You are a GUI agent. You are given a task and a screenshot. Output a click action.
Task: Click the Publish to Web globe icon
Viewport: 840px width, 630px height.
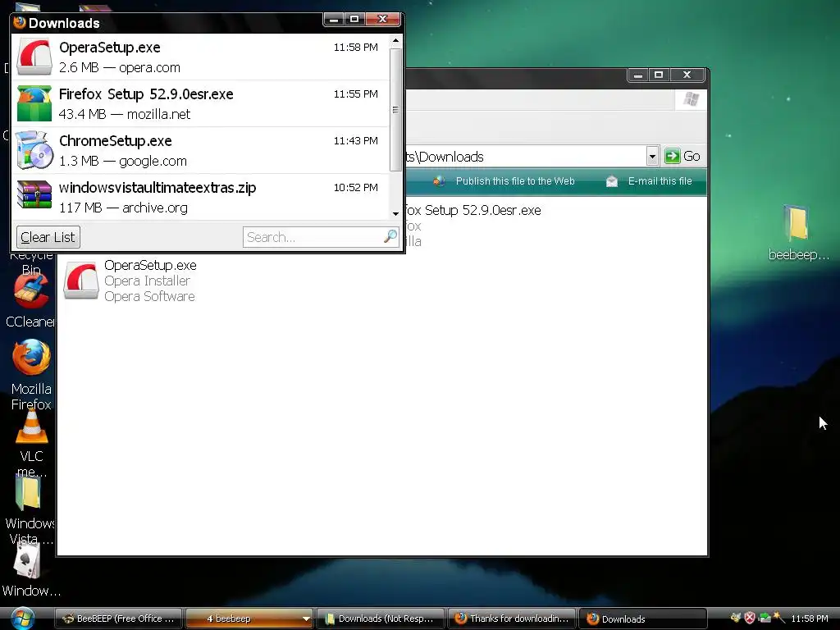(x=439, y=181)
